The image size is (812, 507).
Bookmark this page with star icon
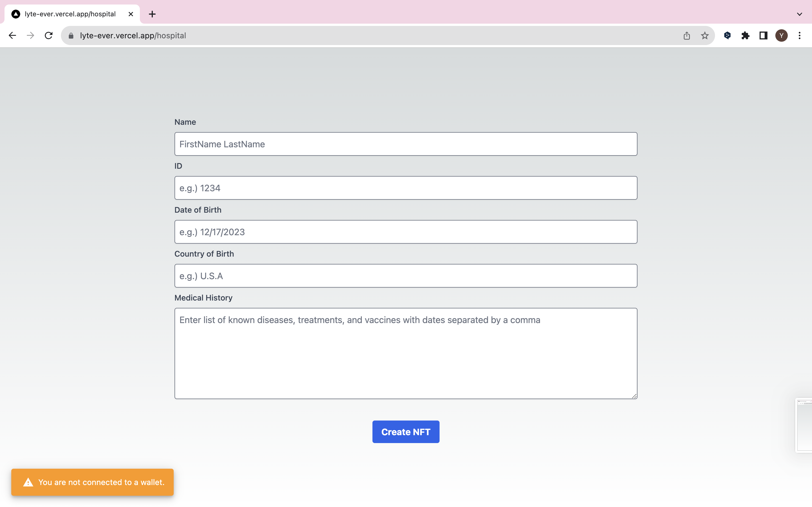click(x=705, y=35)
